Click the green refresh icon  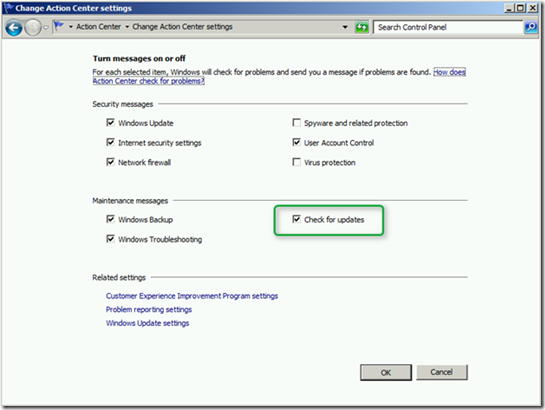(361, 27)
